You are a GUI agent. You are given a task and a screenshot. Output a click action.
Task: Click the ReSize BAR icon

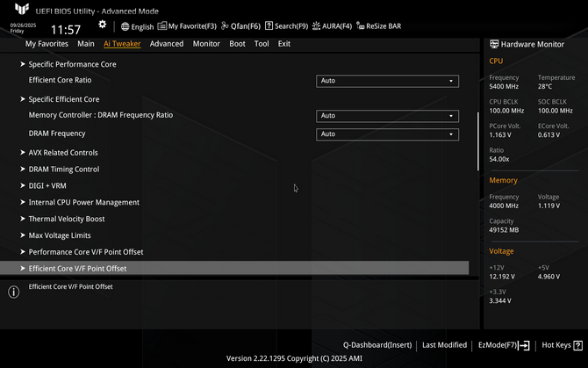pyautogui.click(x=360, y=25)
